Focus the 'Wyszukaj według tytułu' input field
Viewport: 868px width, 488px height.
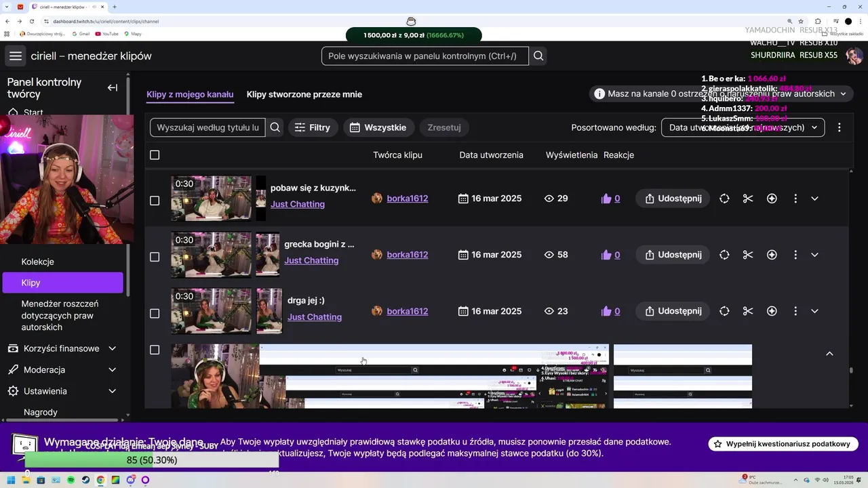point(208,127)
